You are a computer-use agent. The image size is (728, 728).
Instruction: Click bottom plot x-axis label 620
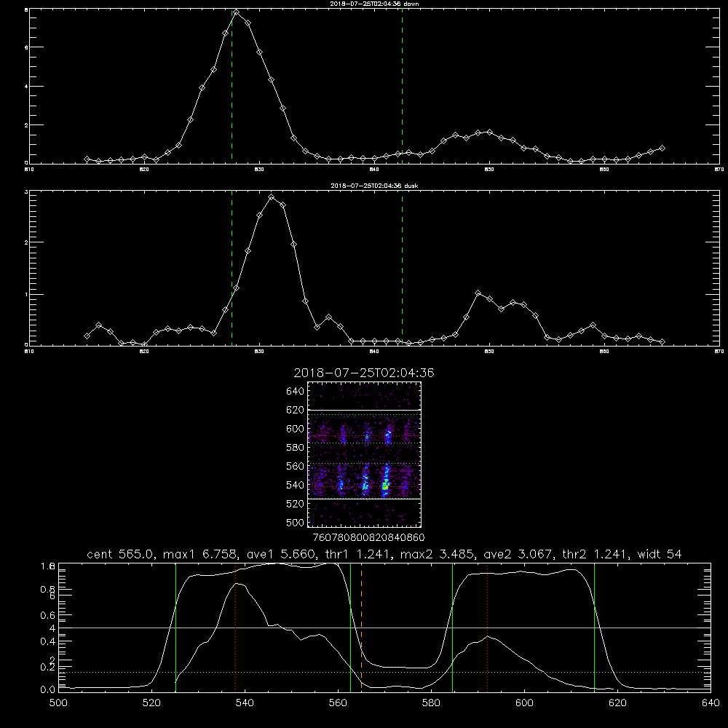[x=617, y=703]
